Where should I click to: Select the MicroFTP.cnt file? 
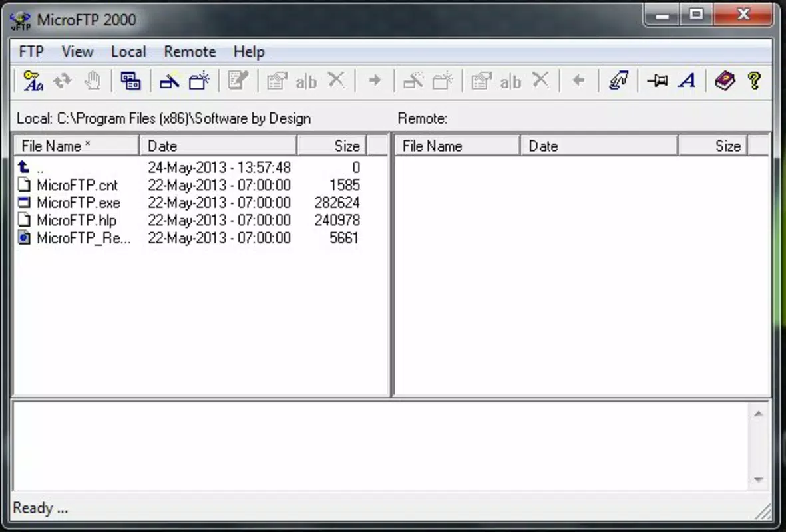point(77,185)
